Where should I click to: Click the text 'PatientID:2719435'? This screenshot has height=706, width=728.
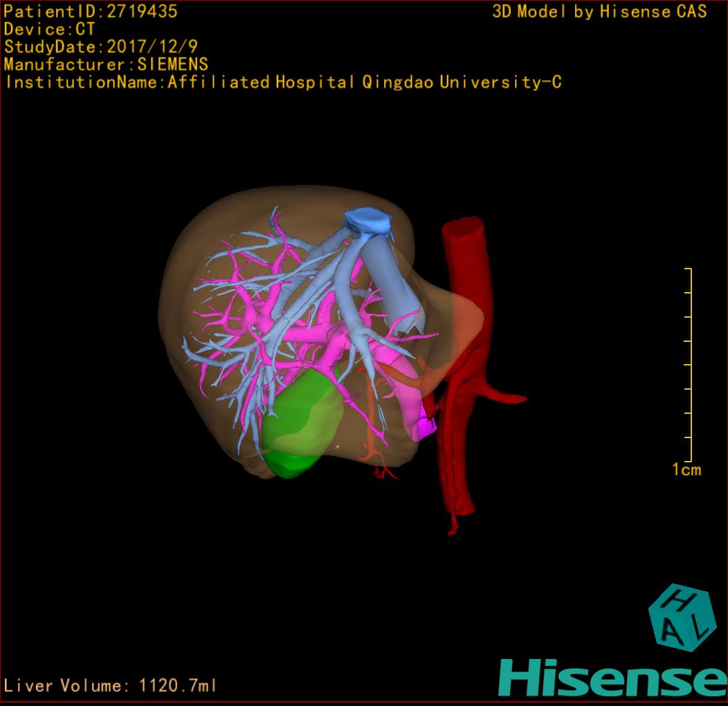(91, 11)
